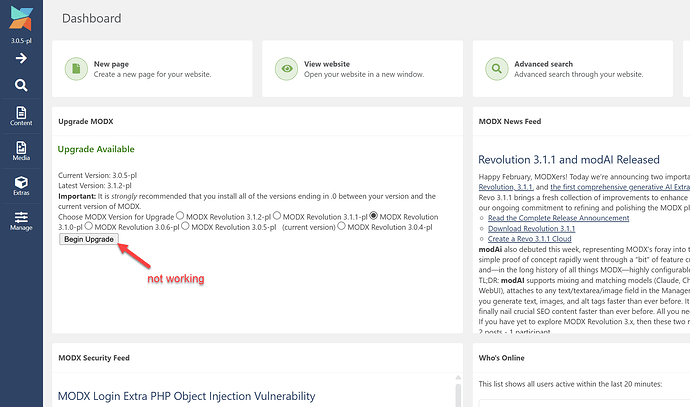Viewport: 690px width, 407px height.
Task: Select MODX Revolution 3.1.1-pl radio button
Action: (x=277, y=216)
